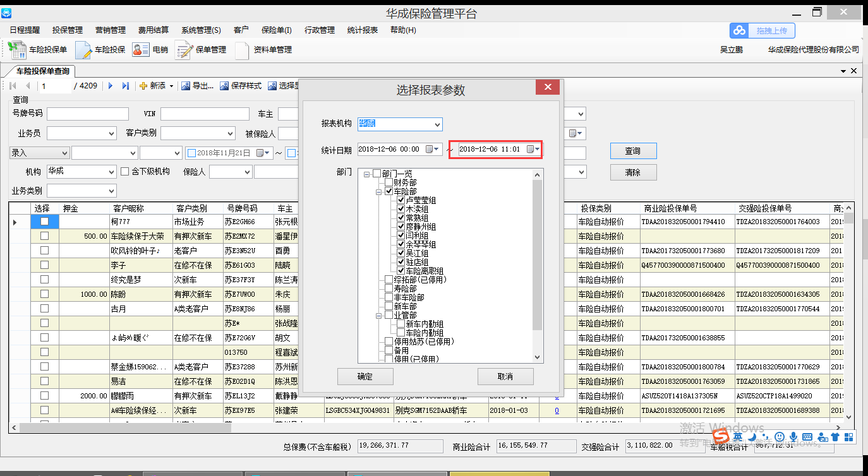This screenshot has height=476, width=868.
Task: Click the VIN input field
Action: pyautogui.click(x=205, y=114)
